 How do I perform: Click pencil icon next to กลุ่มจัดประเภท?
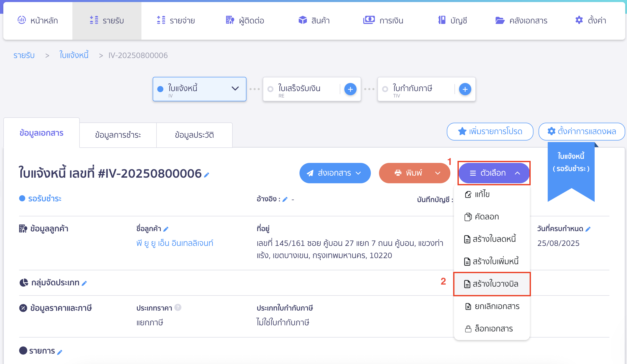coord(84,283)
